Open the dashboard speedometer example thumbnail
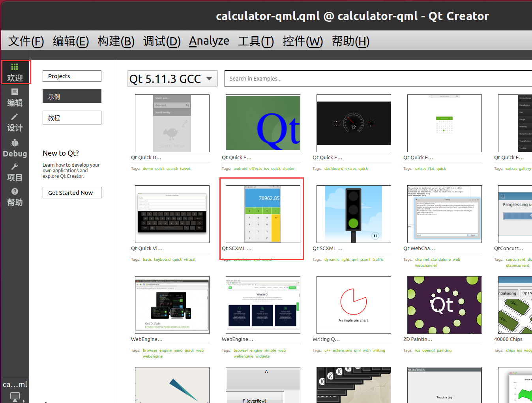Screen dimensions: 532x403 point(354,123)
